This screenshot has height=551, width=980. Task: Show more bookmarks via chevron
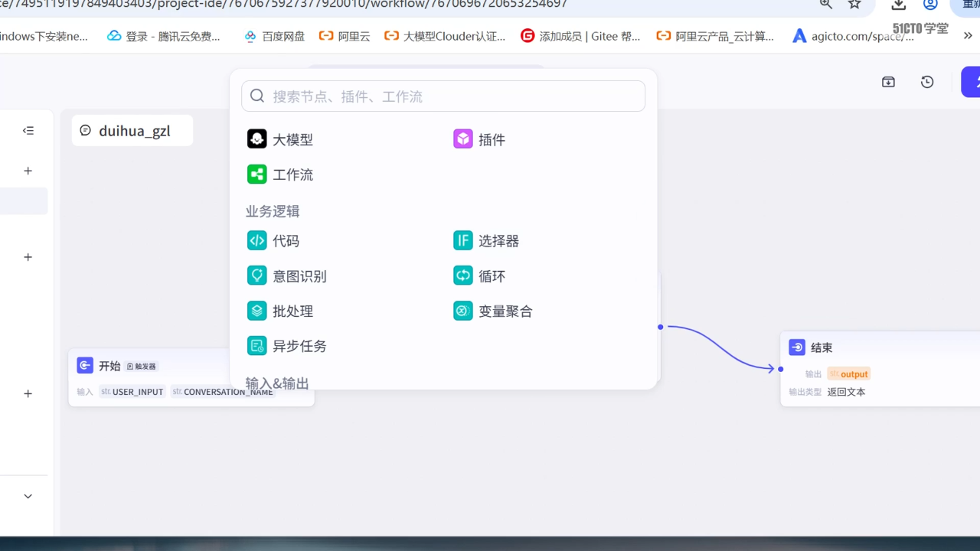(968, 35)
